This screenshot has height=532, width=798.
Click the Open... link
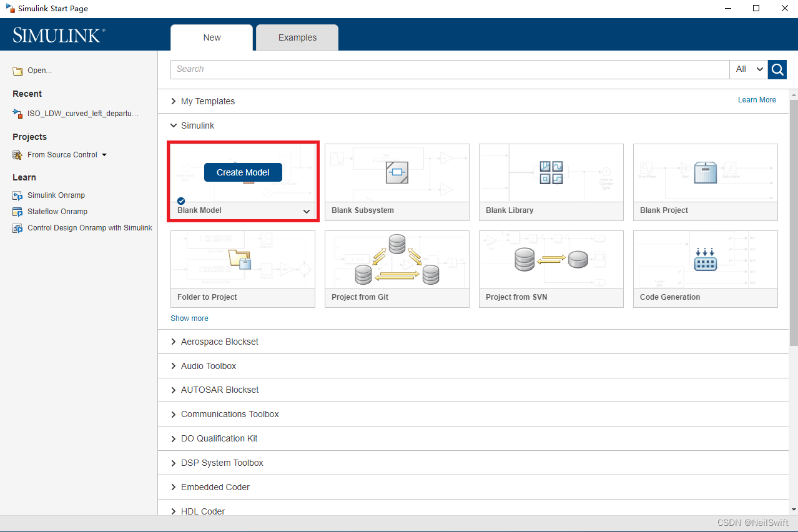[x=40, y=71]
